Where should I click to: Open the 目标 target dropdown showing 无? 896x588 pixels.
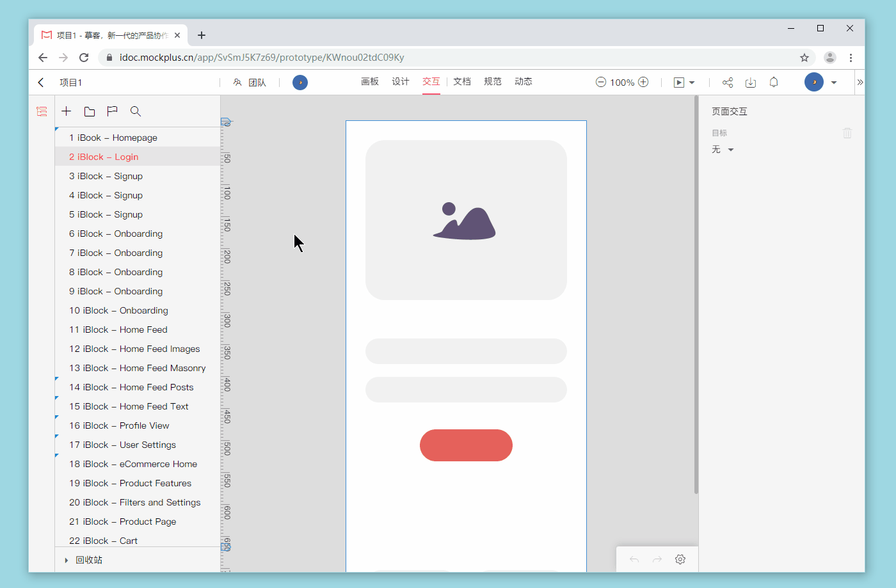click(723, 150)
